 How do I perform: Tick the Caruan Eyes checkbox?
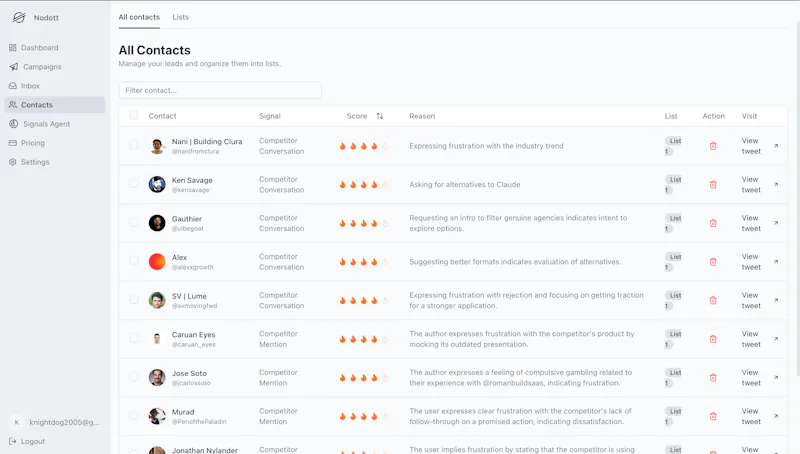(134, 338)
